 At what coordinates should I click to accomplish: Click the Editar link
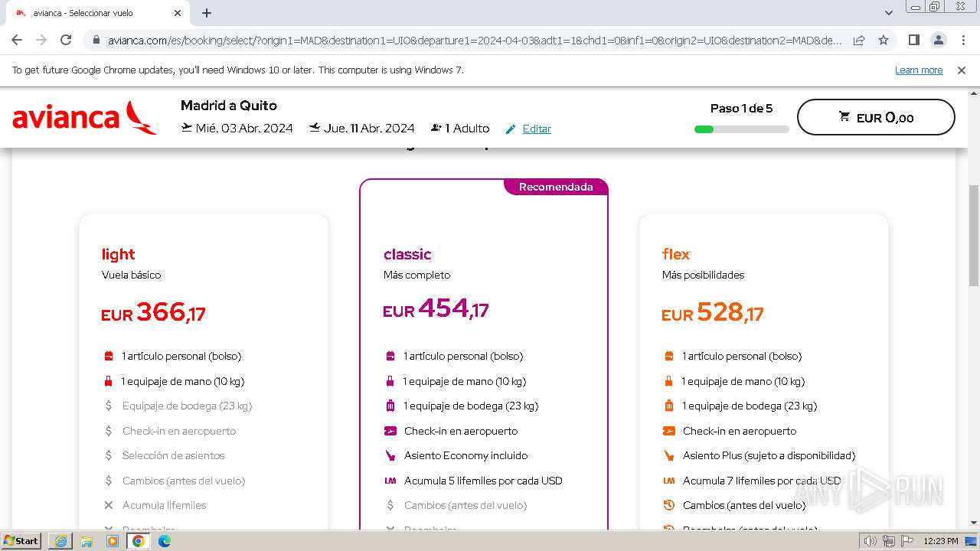(x=537, y=129)
